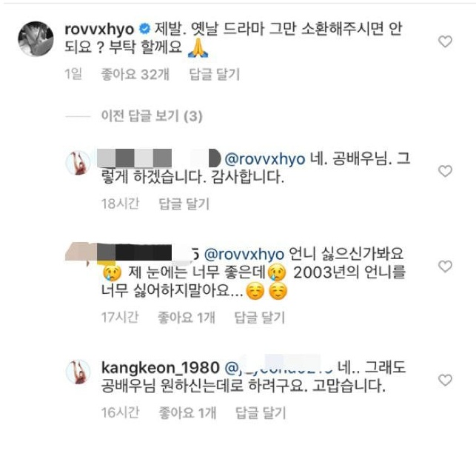Viewport: 476px width, 456px height.
Task: Expand previous replies 이전 답글 보기 (3)
Action: click(x=152, y=116)
